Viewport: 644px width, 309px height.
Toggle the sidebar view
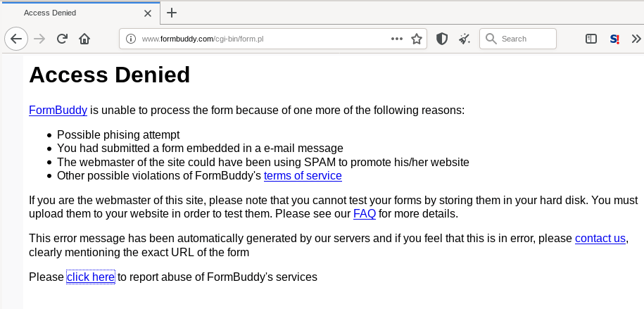coord(591,39)
